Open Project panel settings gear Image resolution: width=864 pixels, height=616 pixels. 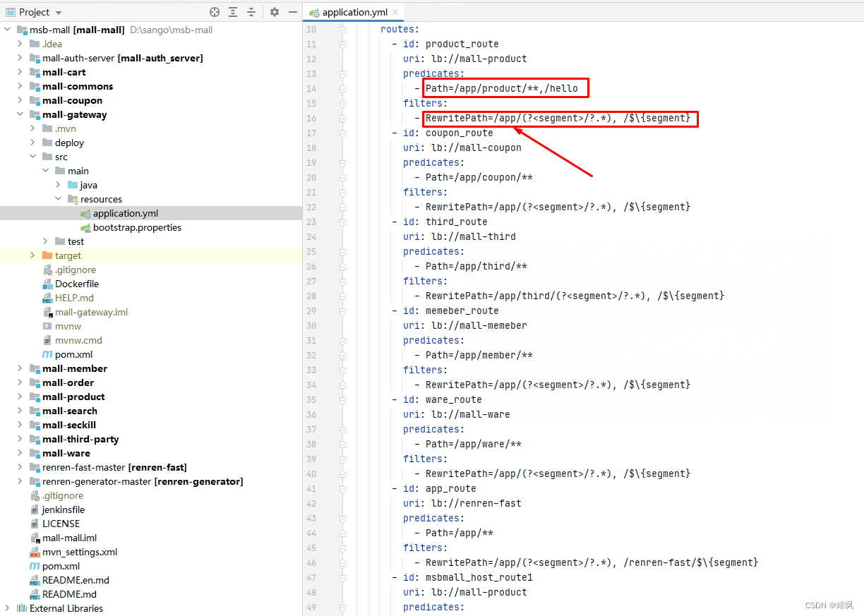coord(275,12)
